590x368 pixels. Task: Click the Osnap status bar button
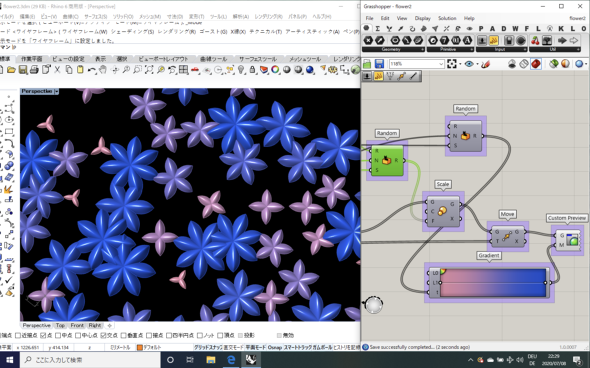coord(275,347)
